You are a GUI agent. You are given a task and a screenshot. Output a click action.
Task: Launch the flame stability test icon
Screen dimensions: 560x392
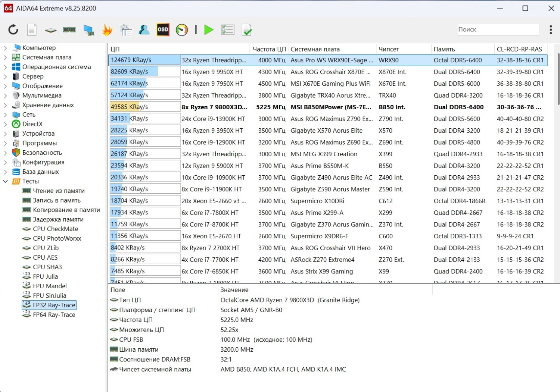click(107, 29)
